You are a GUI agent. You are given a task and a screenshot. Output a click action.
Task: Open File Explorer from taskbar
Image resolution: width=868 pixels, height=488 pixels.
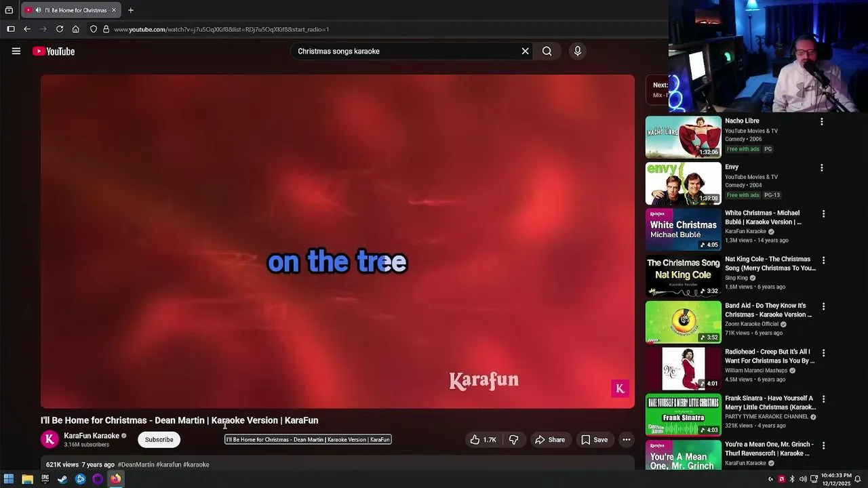click(27, 479)
